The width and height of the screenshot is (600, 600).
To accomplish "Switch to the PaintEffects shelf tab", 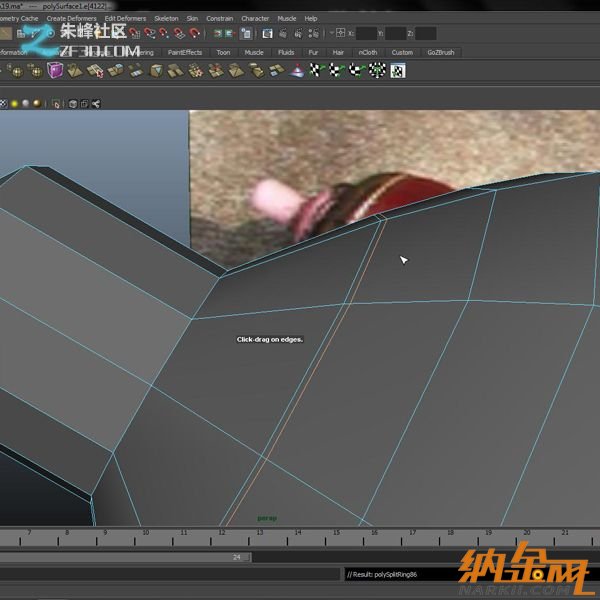I will (x=185, y=52).
